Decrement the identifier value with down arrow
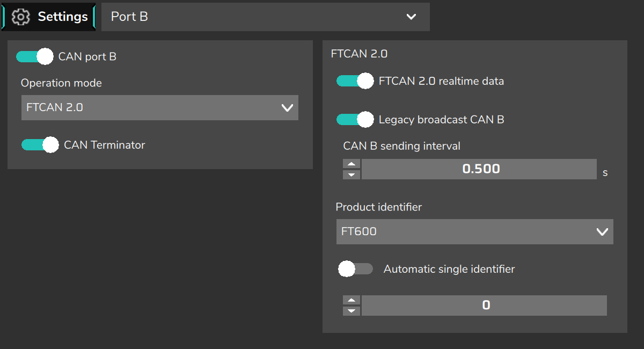 point(351,311)
